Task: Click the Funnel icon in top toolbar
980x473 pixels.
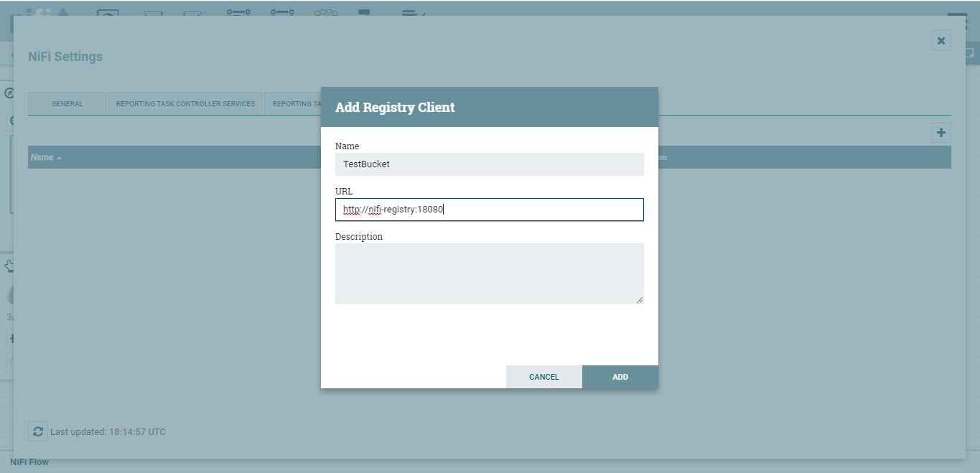Action: 326,12
